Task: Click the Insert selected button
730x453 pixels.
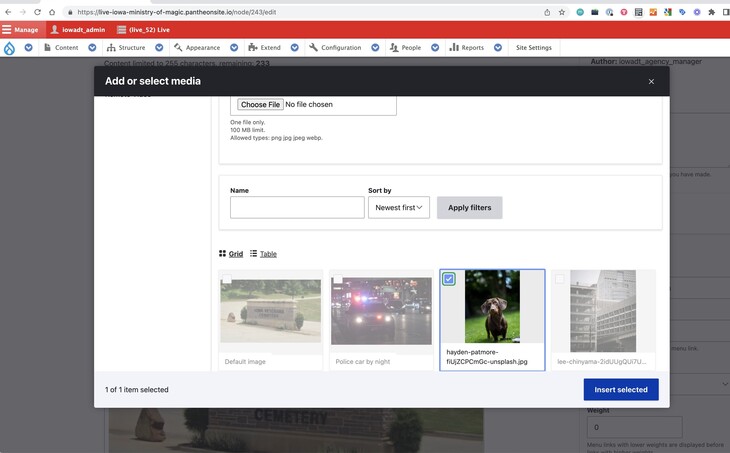Action: (620, 389)
